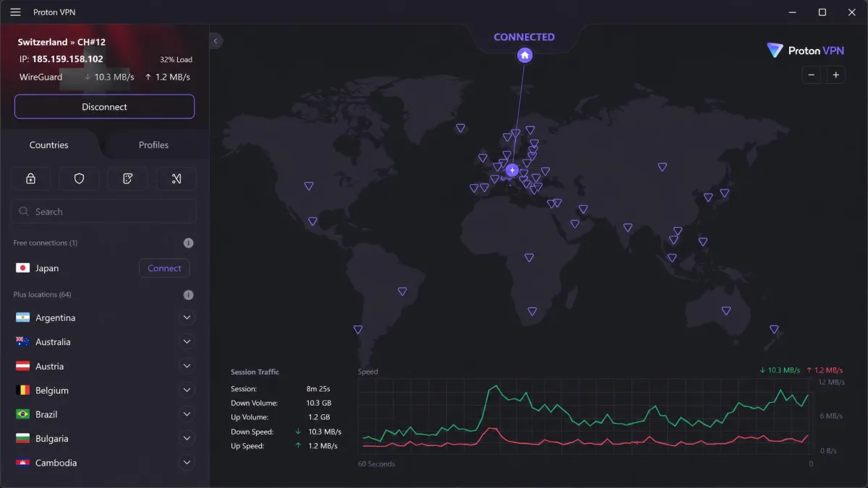Image resolution: width=868 pixels, height=488 pixels.
Task: Select the Australia server marker on map
Action: point(726,311)
